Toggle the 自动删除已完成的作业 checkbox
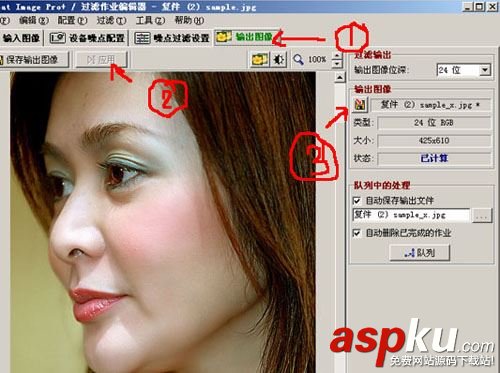This screenshot has height=373, width=500. tap(357, 233)
